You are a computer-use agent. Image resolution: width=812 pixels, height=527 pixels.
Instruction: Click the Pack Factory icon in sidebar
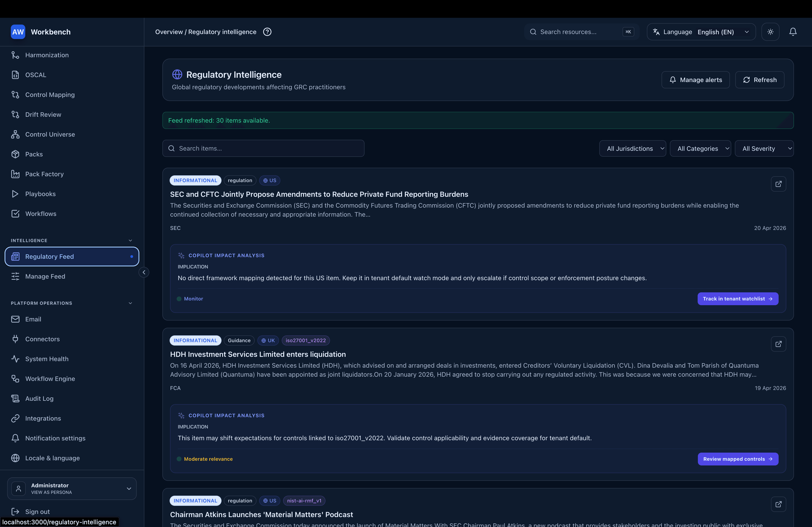click(x=15, y=174)
